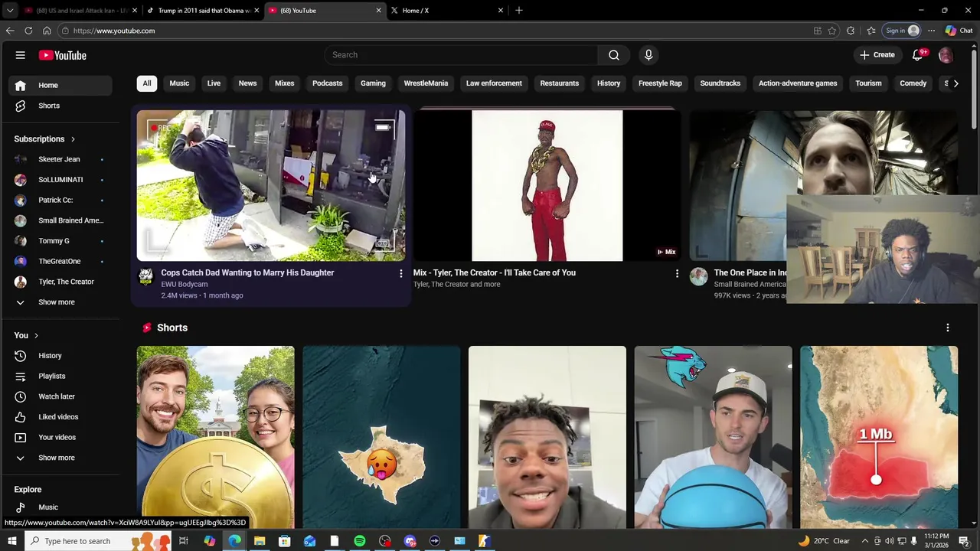The image size is (980, 551).
Task: Open Task View on the taskbar
Action: point(184,541)
